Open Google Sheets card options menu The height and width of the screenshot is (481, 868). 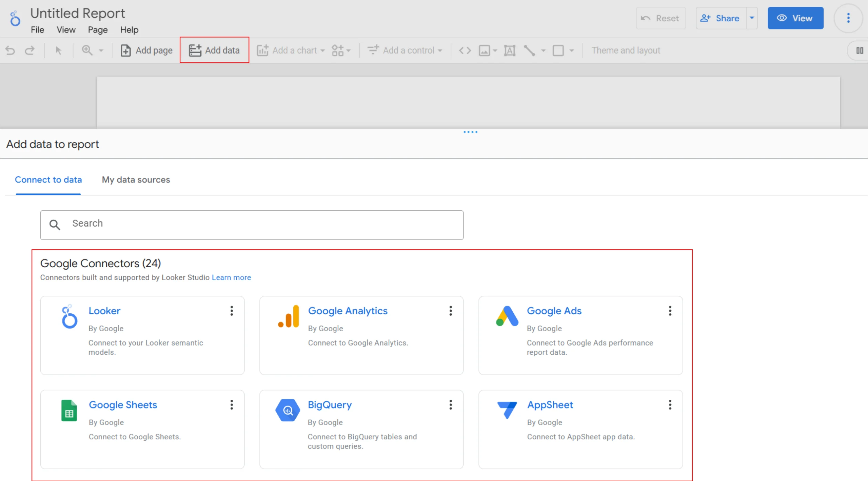tap(232, 405)
